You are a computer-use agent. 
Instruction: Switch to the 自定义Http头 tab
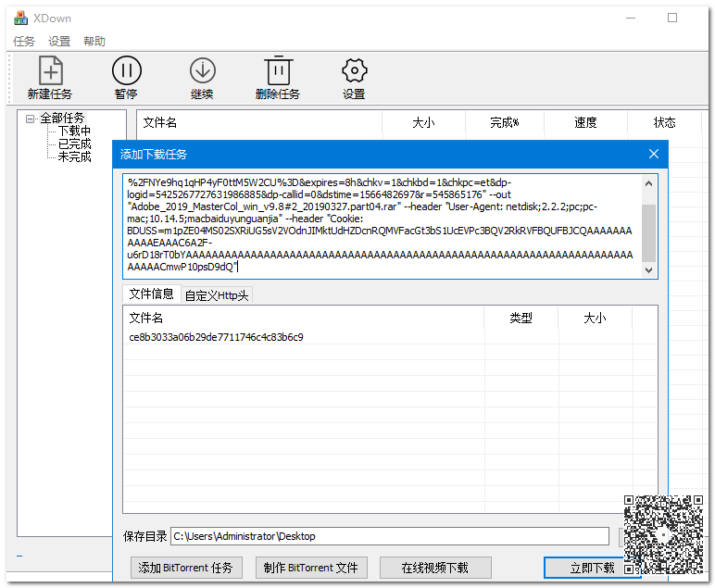(x=217, y=295)
